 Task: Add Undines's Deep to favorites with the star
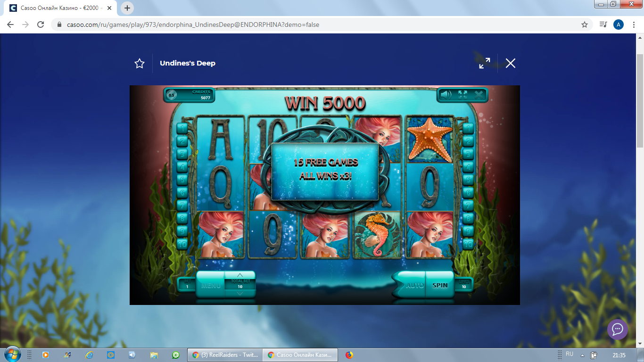tap(140, 64)
